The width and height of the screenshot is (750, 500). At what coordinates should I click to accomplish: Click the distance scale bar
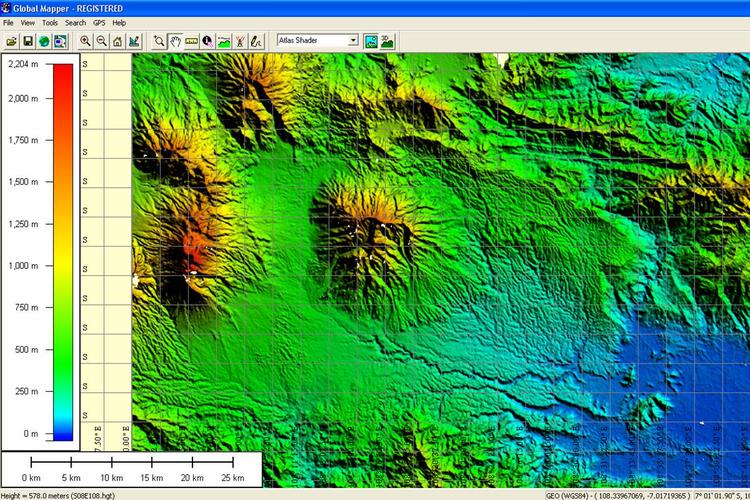click(132, 463)
